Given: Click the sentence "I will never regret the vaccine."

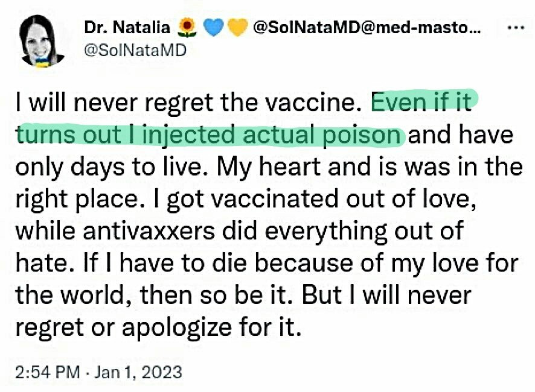Looking at the screenshot, I should (x=187, y=102).
